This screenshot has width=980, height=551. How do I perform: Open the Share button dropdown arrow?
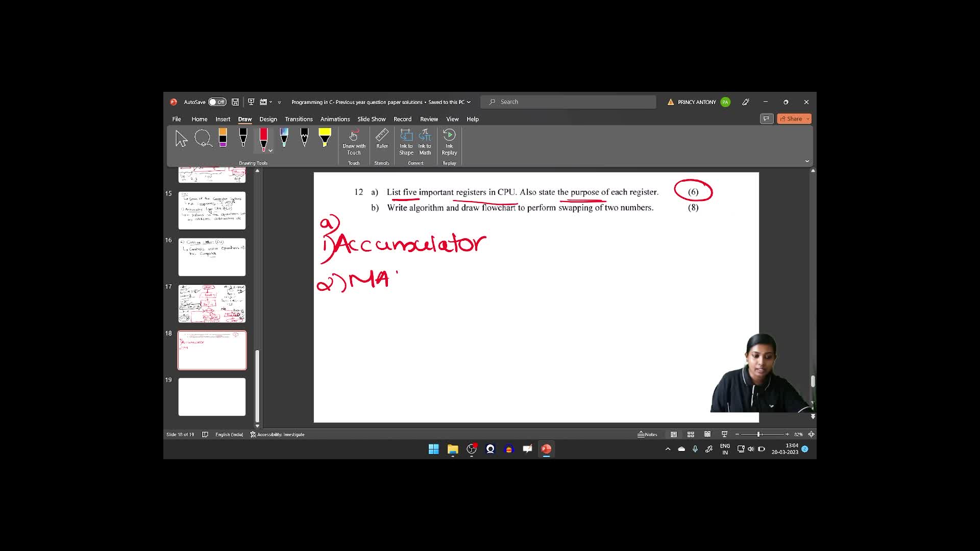point(808,119)
